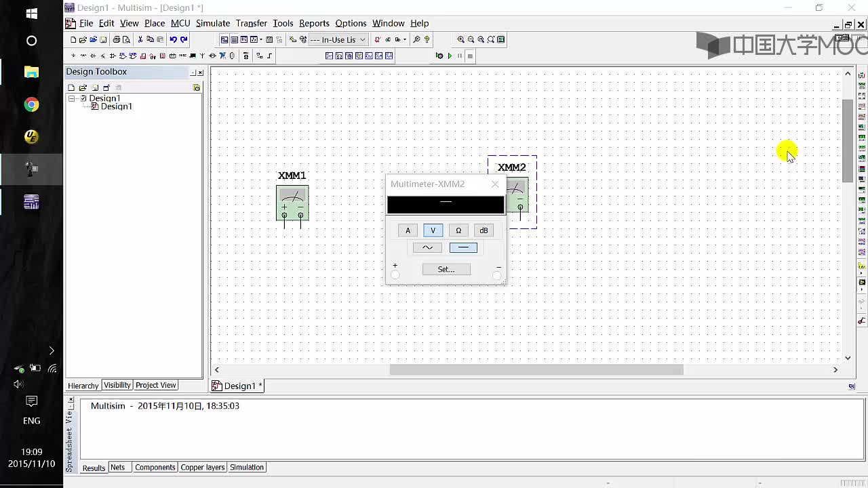The height and width of the screenshot is (488, 868).
Task: Toggle the Design Toolbox panel icon
Action: pyautogui.click(x=224, y=39)
